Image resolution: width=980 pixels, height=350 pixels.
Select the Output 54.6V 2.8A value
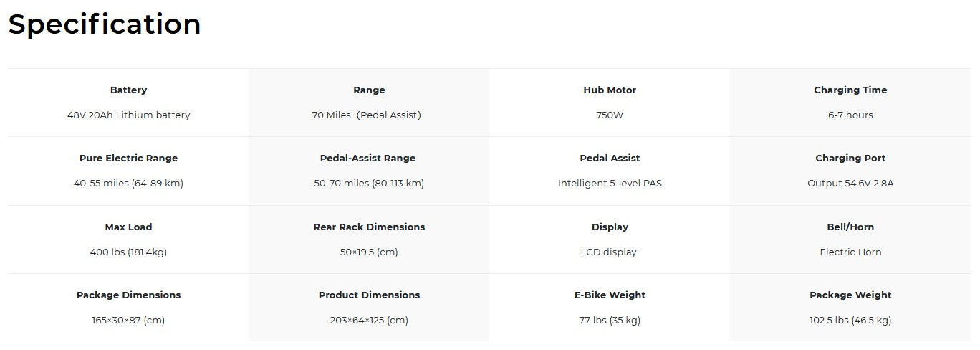pos(850,184)
